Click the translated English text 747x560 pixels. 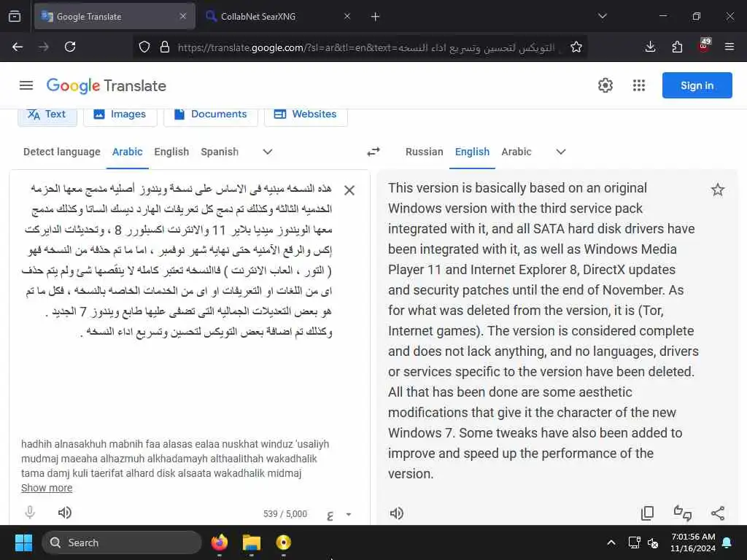pyautogui.click(x=543, y=331)
